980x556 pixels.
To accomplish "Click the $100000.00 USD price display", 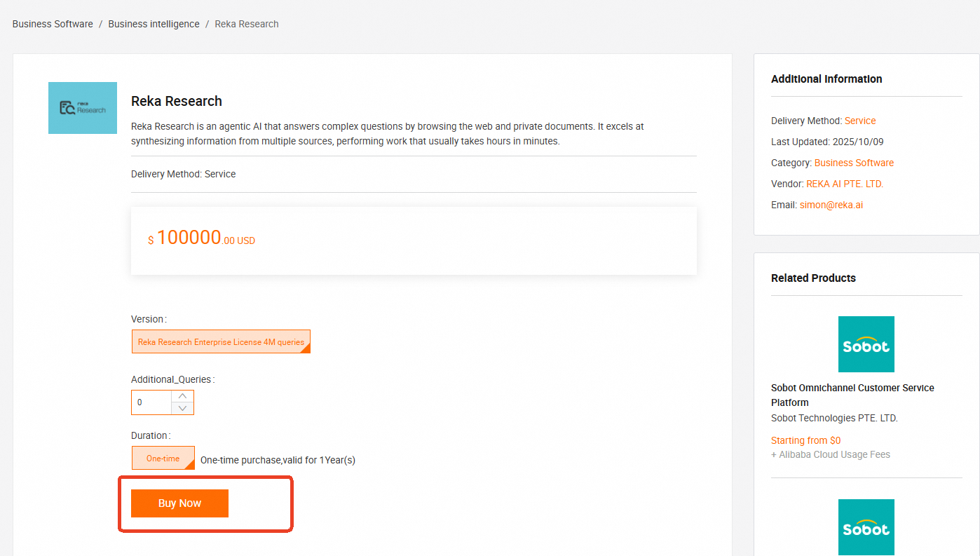I will 202,239.
